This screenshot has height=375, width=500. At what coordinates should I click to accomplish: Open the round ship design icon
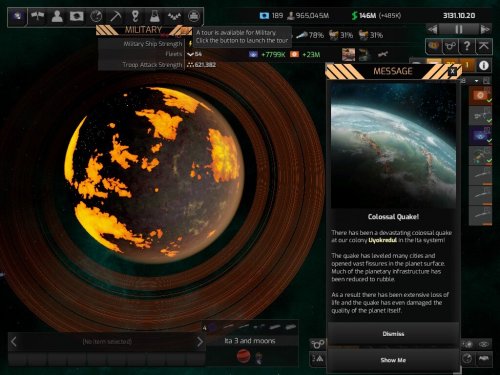click(194, 16)
